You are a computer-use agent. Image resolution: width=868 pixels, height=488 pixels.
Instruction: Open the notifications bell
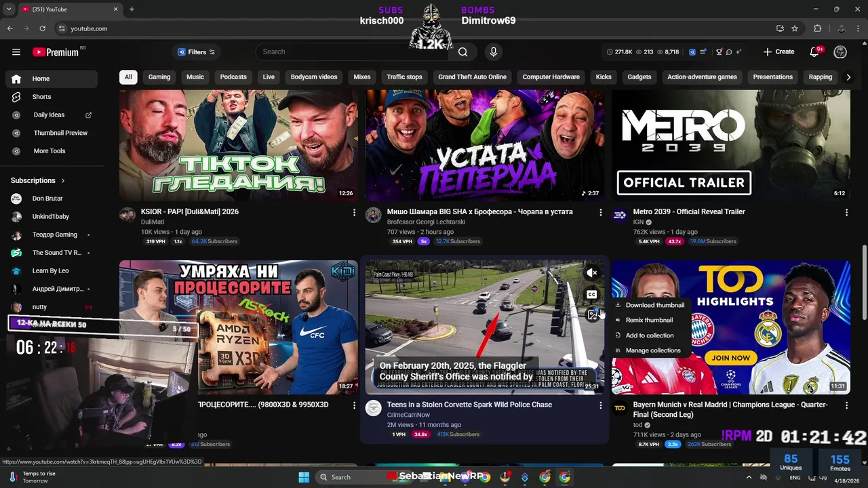(814, 52)
